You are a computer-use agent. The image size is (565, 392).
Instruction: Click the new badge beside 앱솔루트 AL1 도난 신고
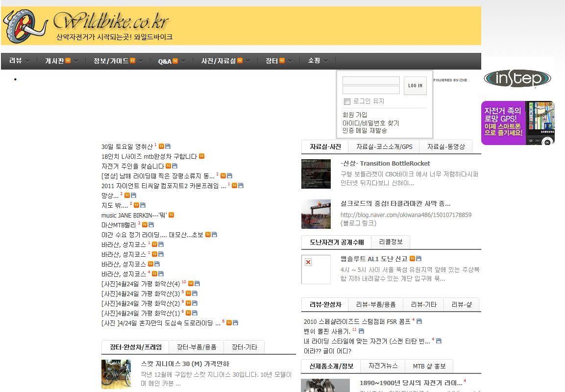412,259
